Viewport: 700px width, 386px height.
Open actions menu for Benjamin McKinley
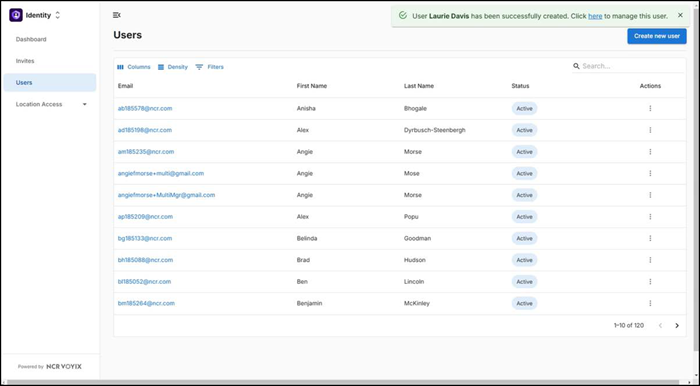(x=650, y=303)
